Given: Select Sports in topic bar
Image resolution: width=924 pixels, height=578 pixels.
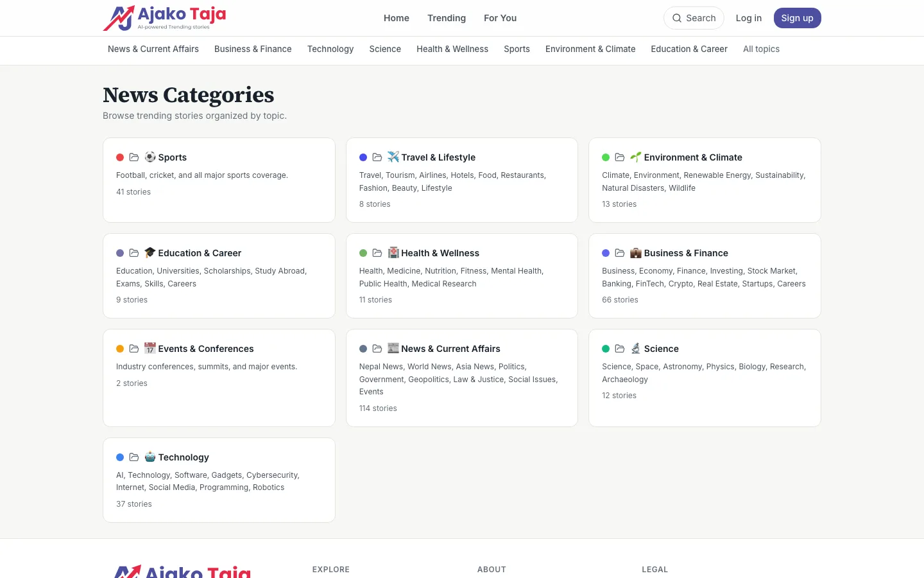Looking at the screenshot, I should coord(517,49).
